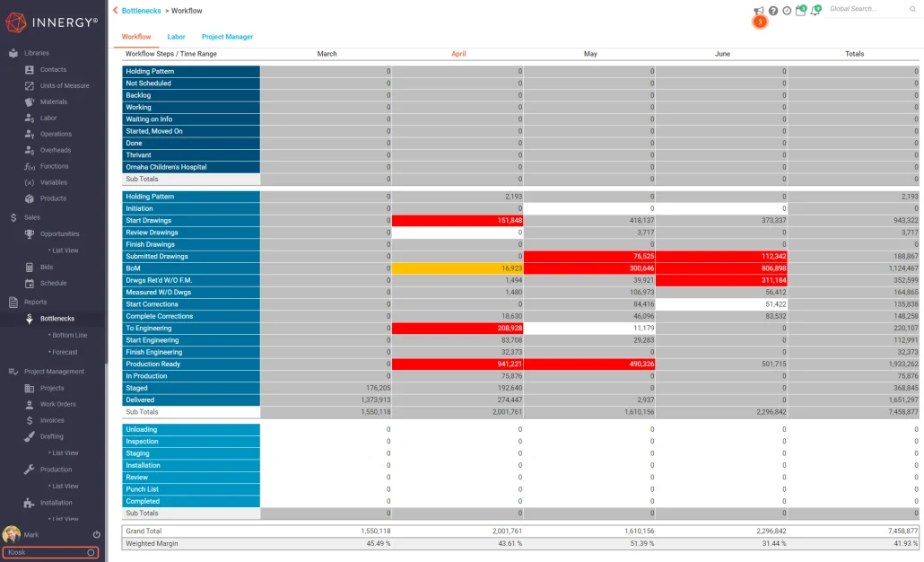Click the Production Ready row label
This screenshot has width=924, height=562.
(x=191, y=364)
